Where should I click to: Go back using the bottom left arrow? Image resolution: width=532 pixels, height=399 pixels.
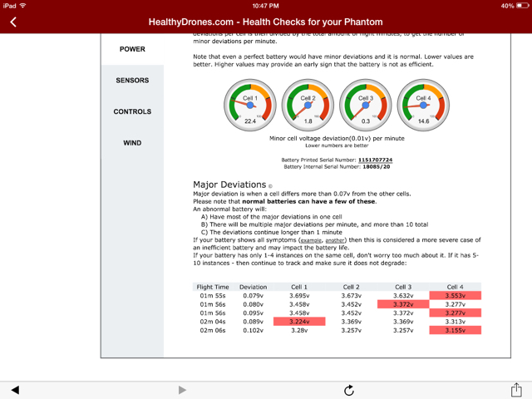click(x=15, y=390)
